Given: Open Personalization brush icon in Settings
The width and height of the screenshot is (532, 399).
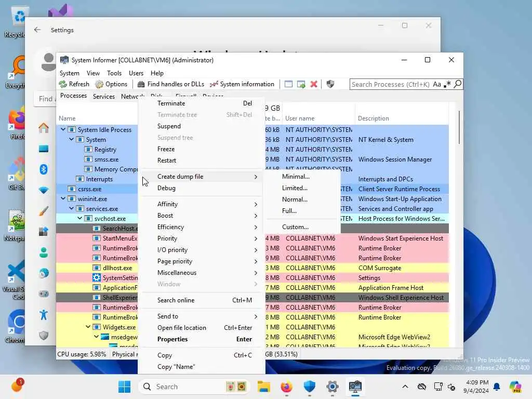Looking at the screenshot, I should (x=44, y=211).
